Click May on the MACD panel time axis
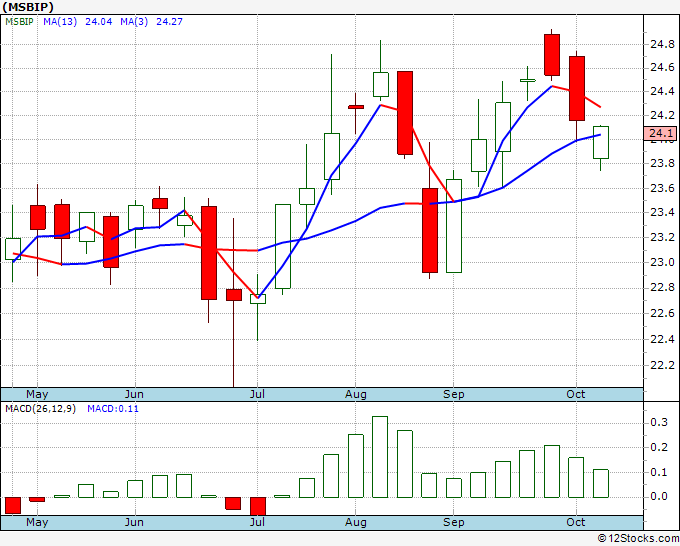The height and width of the screenshot is (546, 680). point(37,522)
